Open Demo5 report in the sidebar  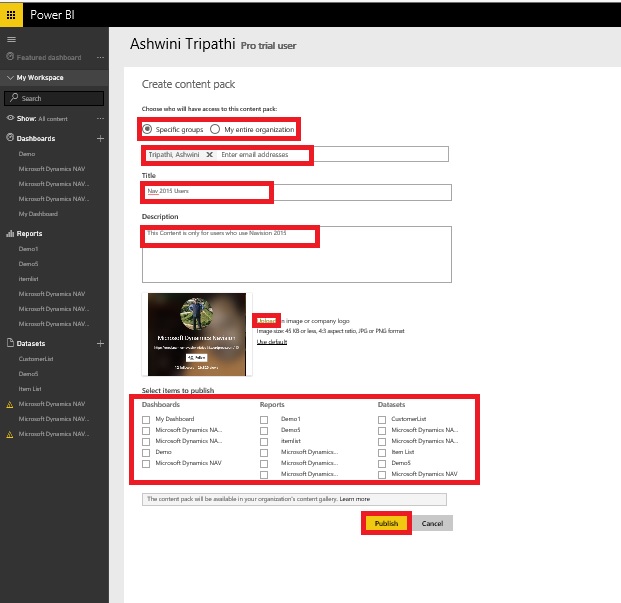[28, 263]
